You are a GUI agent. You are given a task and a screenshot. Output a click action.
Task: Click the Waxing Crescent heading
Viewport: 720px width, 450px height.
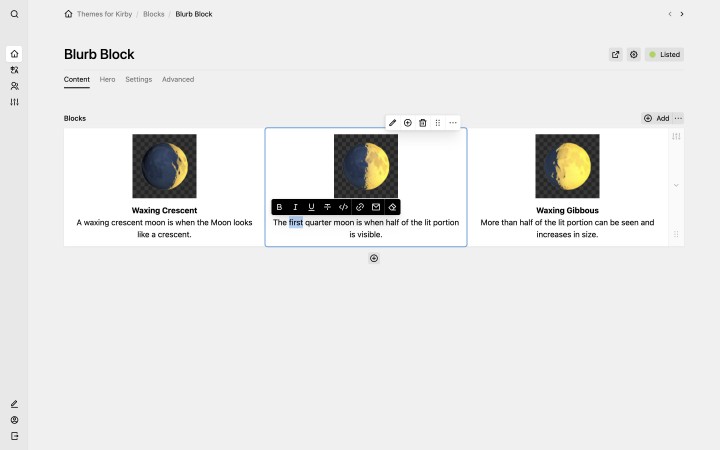pos(164,210)
